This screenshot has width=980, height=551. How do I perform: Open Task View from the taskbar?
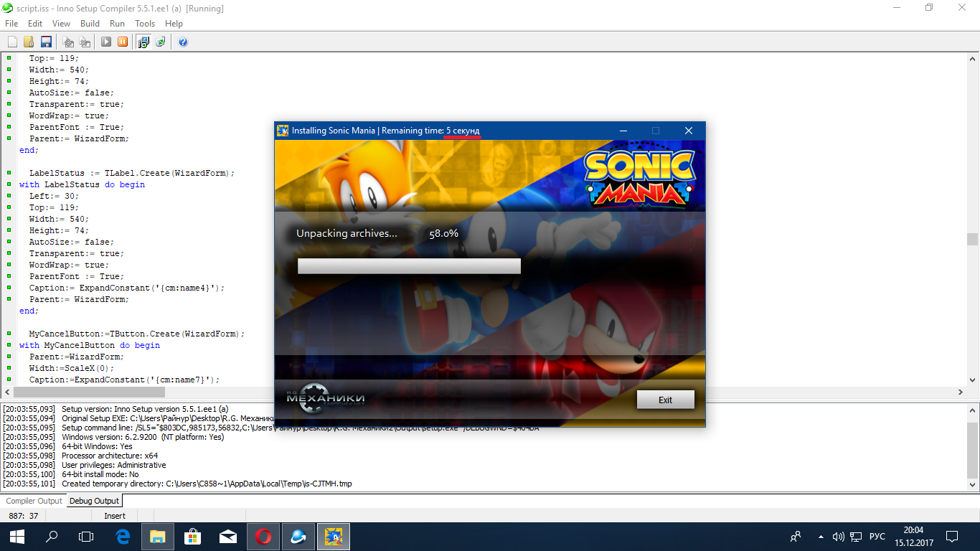(86, 536)
